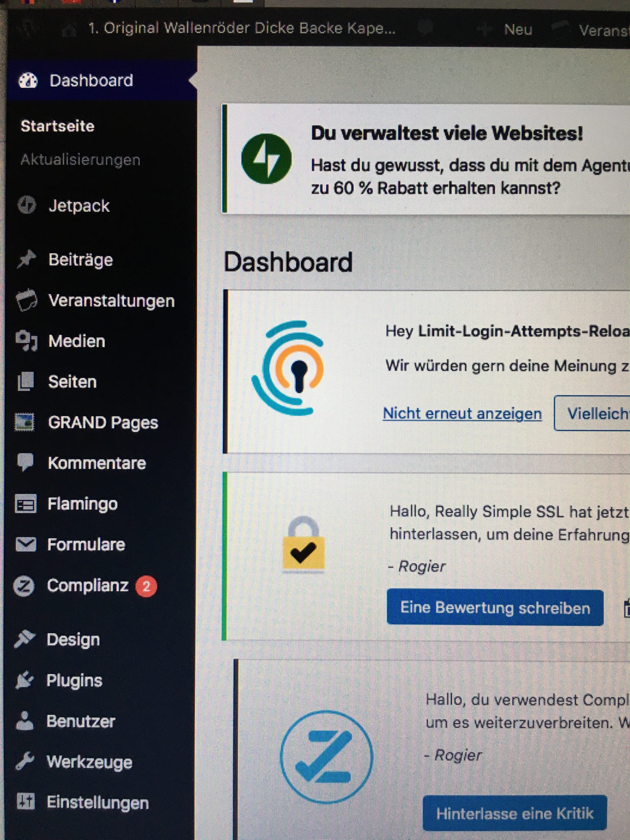This screenshot has width=630, height=840.
Task: Click the Benutzer user icon
Action: click(25, 721)
